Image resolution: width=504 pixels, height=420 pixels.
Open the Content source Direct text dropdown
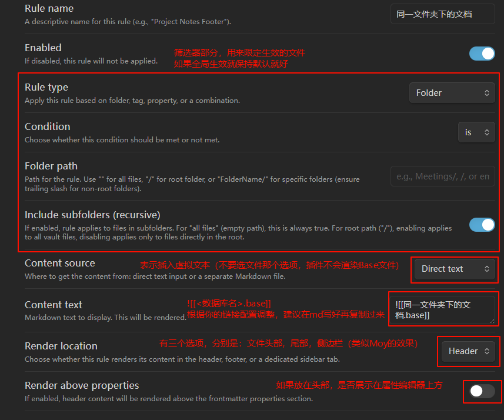(455, 269)
